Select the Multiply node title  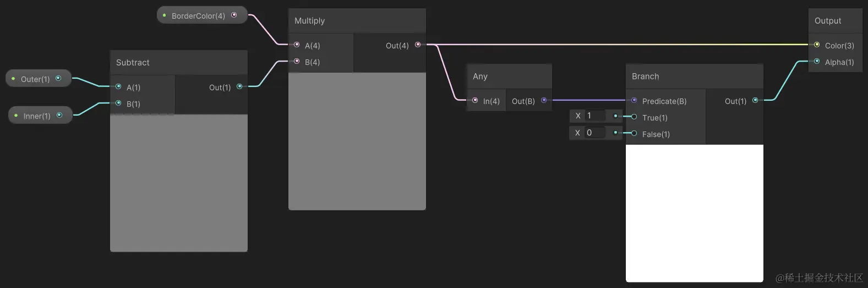[309, 20]
